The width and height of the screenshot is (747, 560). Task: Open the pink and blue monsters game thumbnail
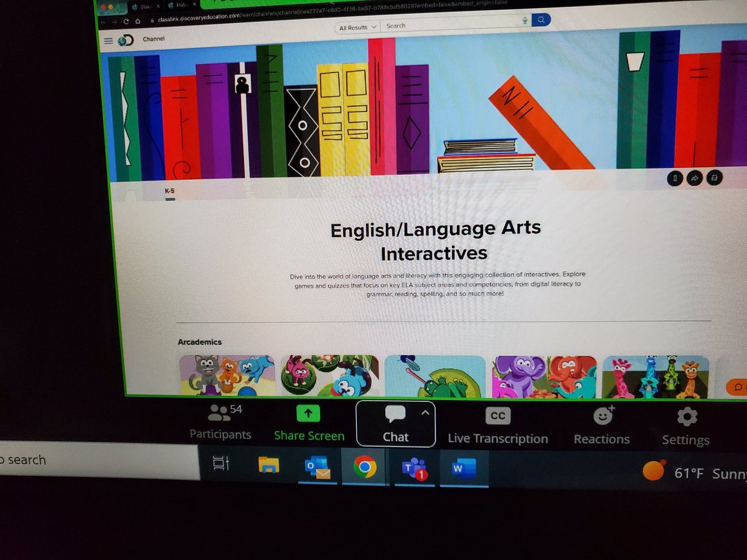(329, 376)
